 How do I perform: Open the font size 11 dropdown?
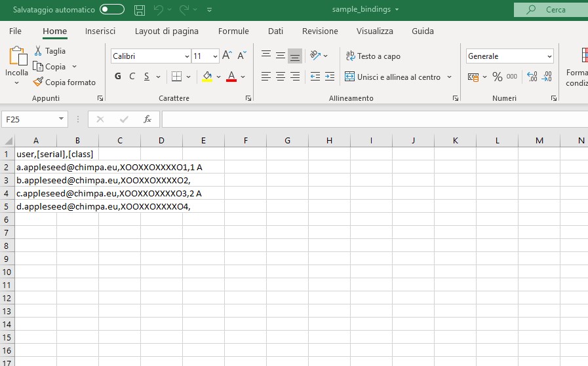click(x=215, y=56)
